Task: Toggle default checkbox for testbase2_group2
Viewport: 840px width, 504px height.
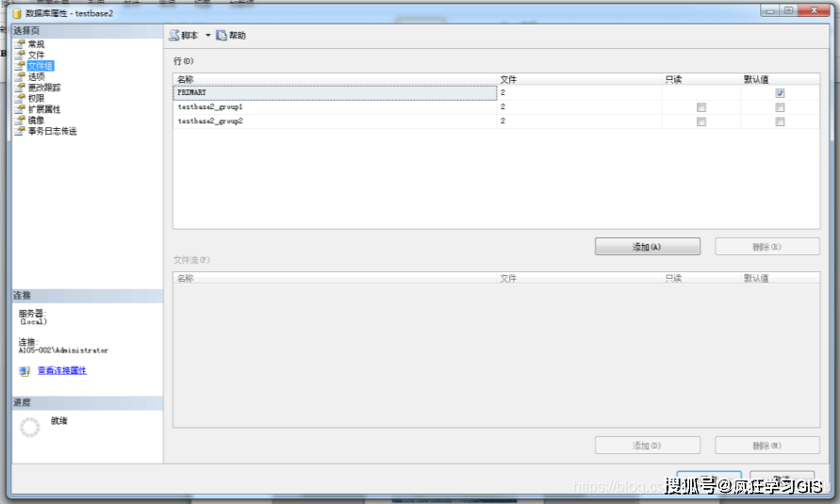Action: [780, 122]
